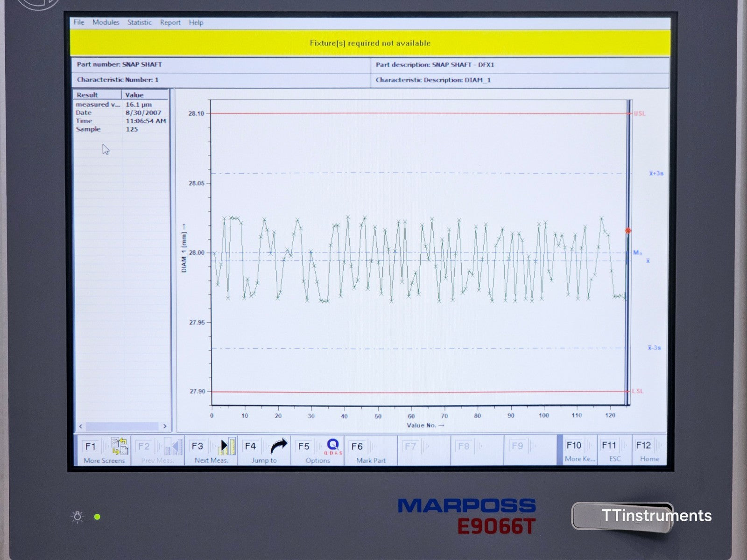Select F4 Jump to arrow icon
The image size is (747, 560).
point(279,447)
